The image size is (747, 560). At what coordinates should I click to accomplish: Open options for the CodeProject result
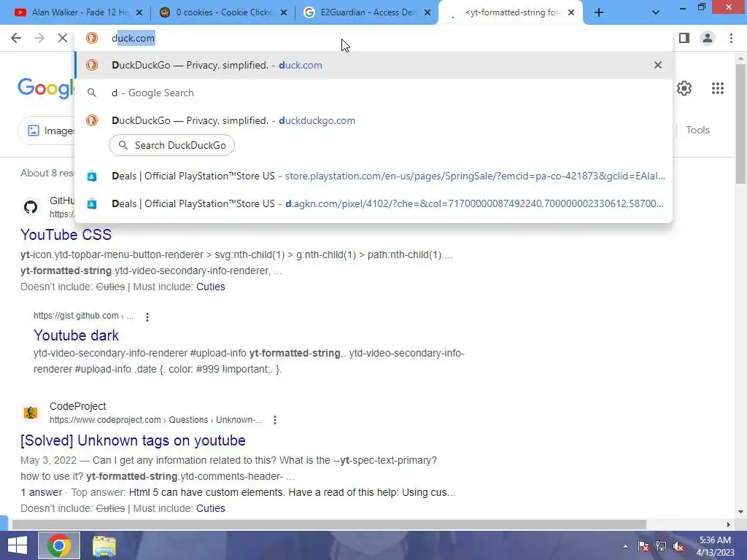tap(275, 420)
